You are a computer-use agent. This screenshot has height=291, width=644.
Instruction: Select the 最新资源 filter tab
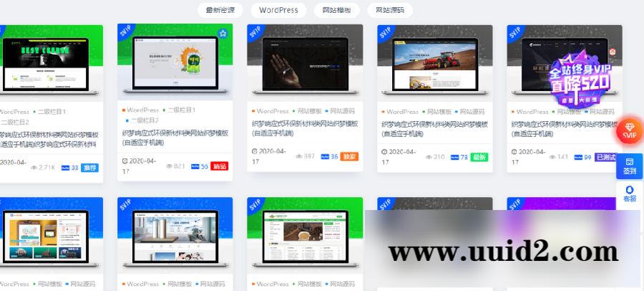[224, 10]
